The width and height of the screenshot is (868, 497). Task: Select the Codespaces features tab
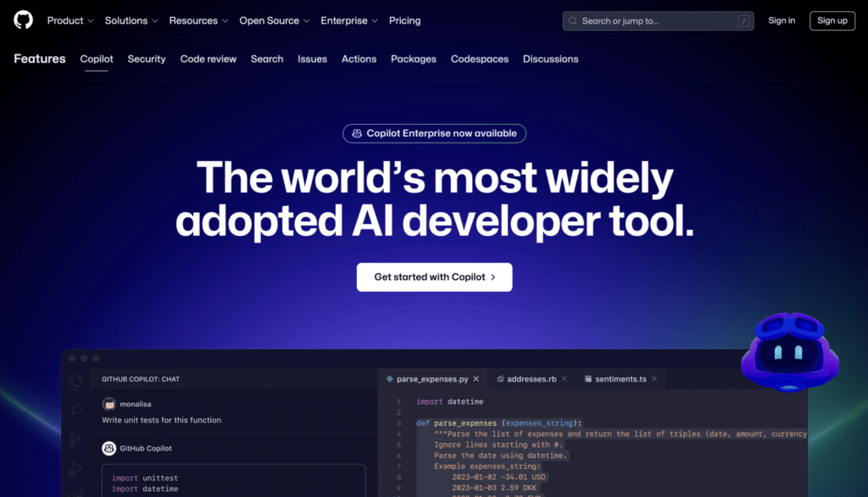480,59
